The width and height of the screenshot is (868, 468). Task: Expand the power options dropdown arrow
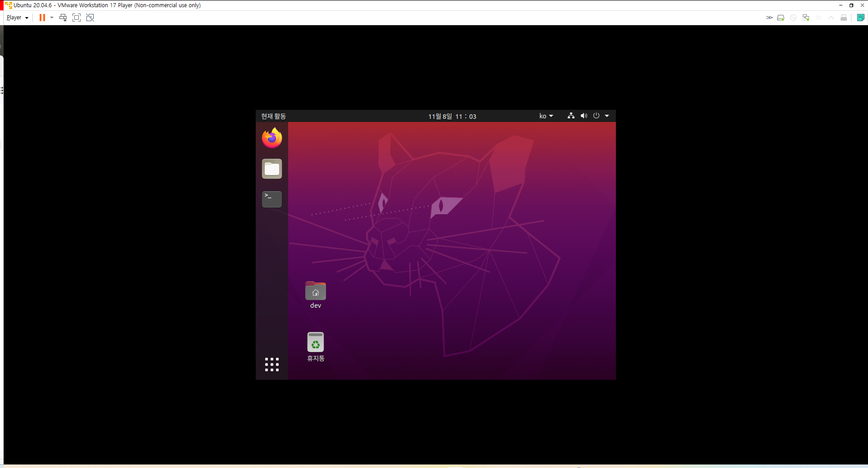52,18
